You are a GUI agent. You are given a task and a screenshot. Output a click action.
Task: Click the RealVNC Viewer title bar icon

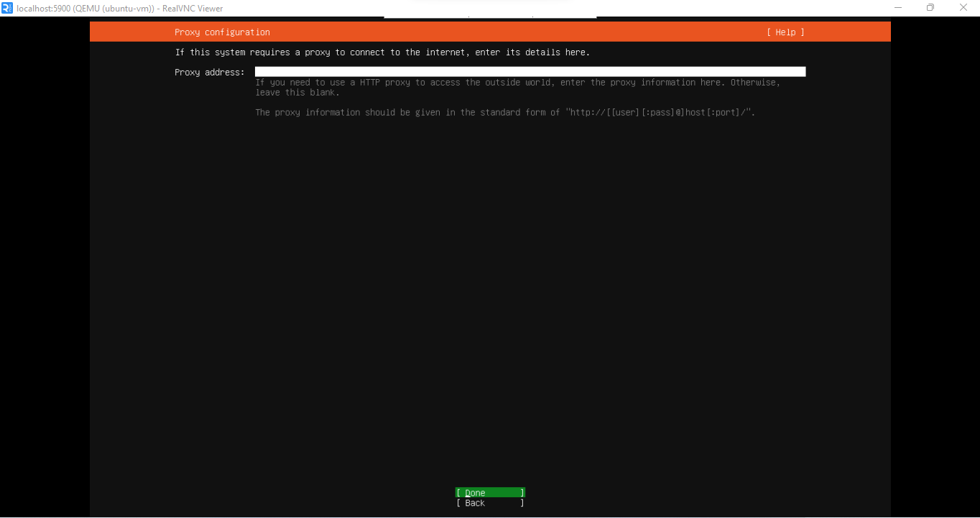point(7,8)
